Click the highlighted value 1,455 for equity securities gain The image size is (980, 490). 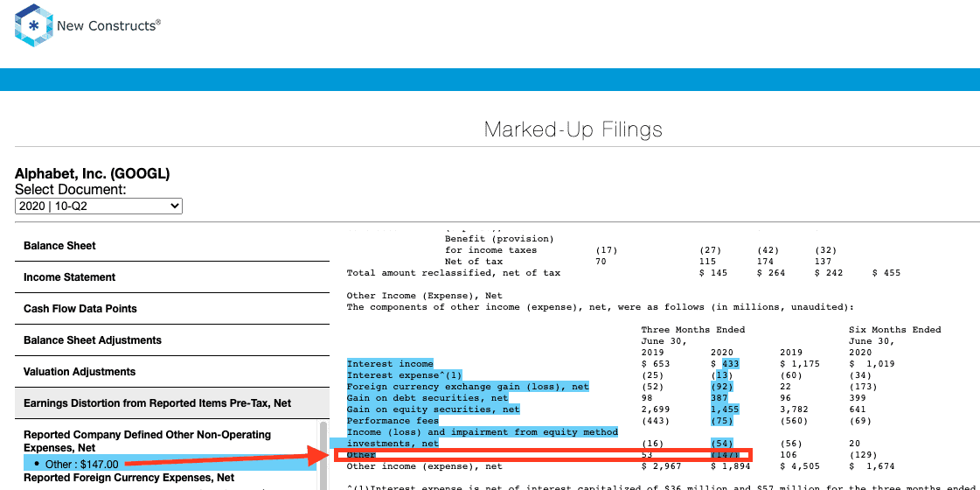pyautogui.click(x=725, y=409)
